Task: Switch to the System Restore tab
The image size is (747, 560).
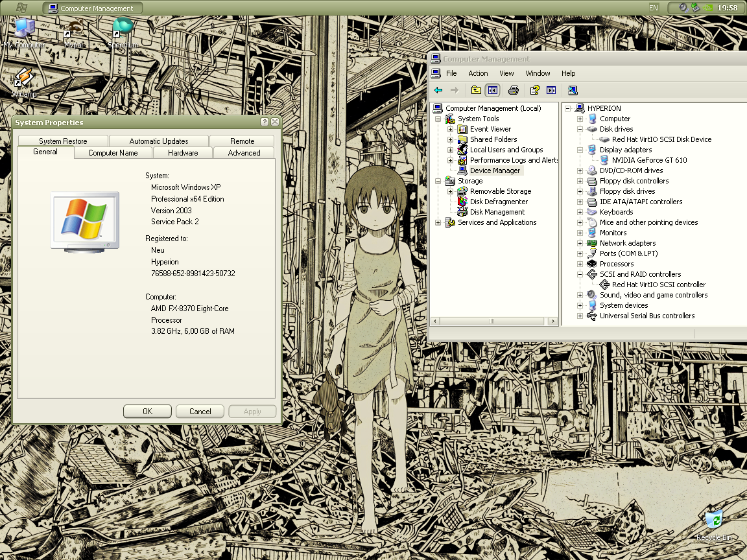Action: [63, 141]
